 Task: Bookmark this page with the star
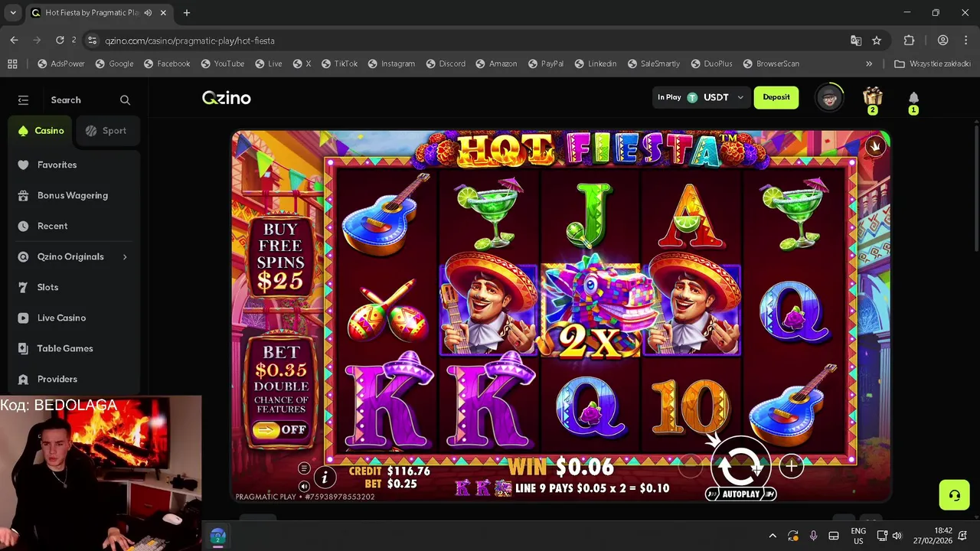point(877,41)
